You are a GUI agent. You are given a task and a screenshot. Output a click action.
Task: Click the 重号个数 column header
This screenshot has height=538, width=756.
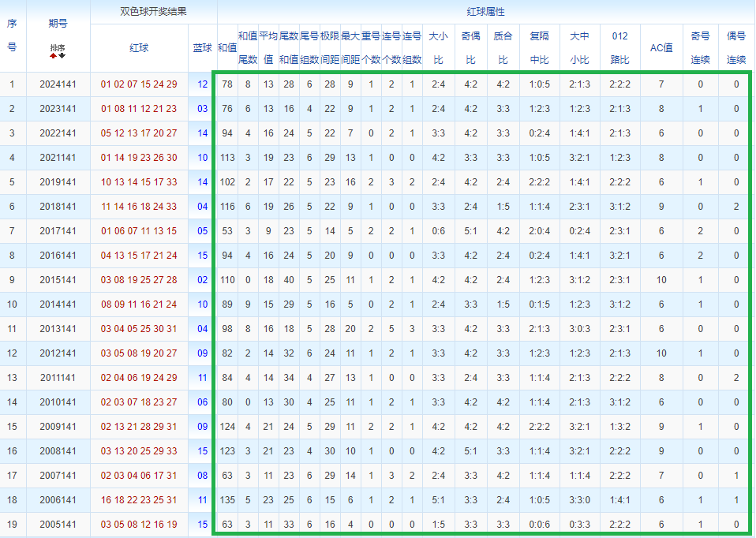(371, 47)
